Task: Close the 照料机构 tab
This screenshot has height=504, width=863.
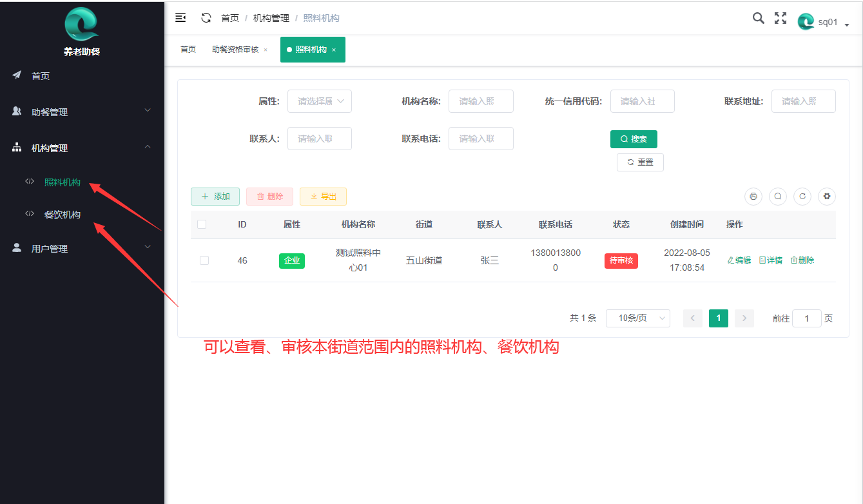Action: (x=334, y=50)
